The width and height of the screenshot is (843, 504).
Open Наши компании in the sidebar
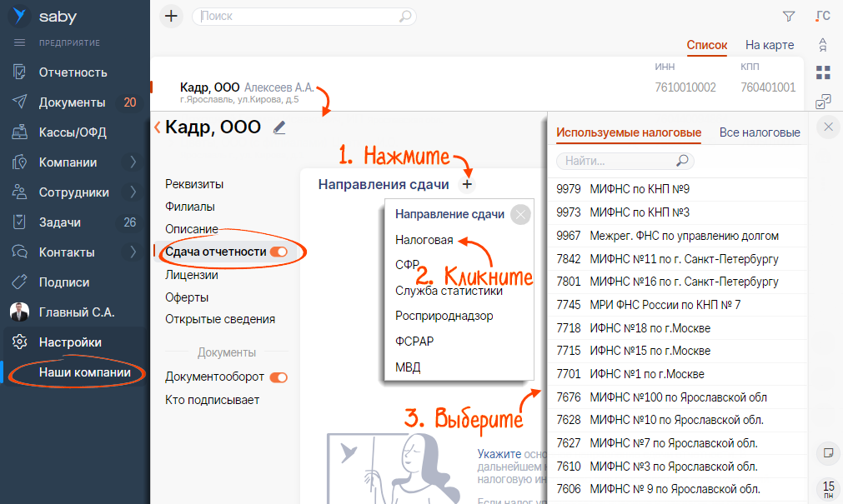(85, 372)
